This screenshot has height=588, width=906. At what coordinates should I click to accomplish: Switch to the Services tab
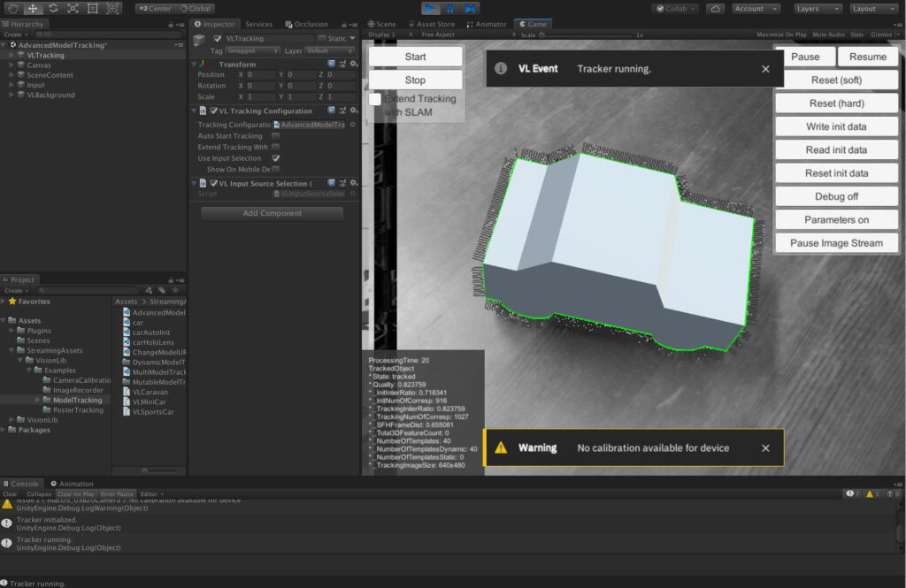[259, 24]
